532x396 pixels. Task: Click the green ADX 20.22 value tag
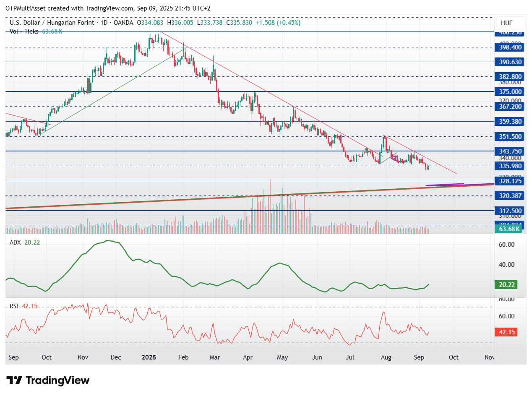click(508, 285)
